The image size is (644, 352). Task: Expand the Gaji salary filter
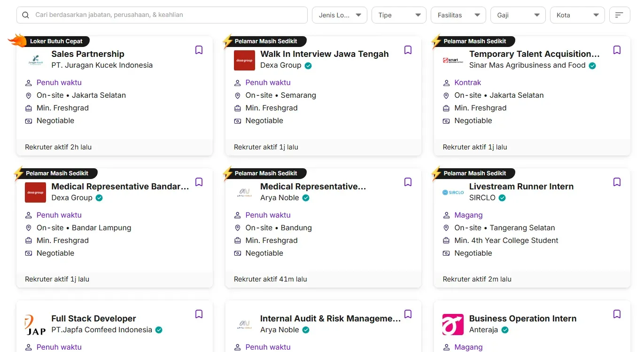tap(518, 15)
